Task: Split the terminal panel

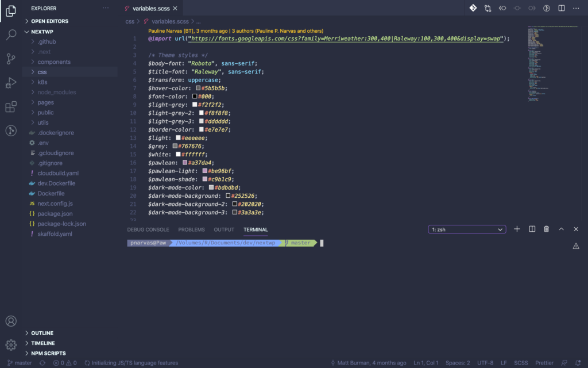Action: (532, 229)
